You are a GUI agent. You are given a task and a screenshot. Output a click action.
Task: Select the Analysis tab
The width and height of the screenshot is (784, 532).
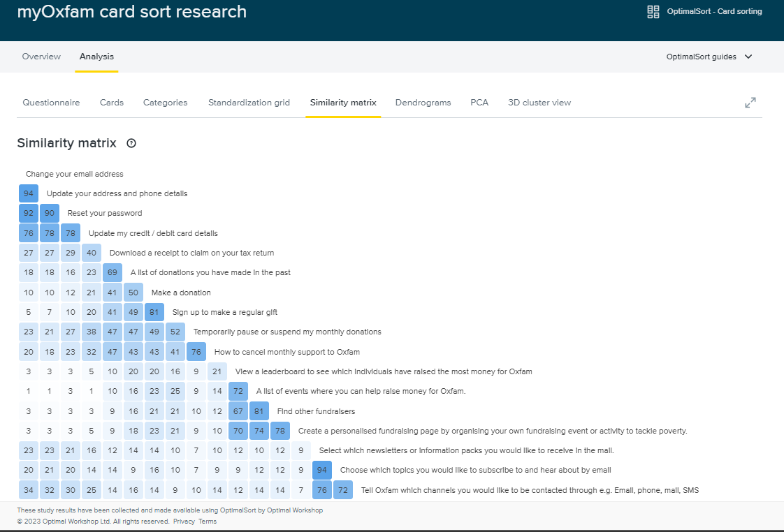[96, 57]
